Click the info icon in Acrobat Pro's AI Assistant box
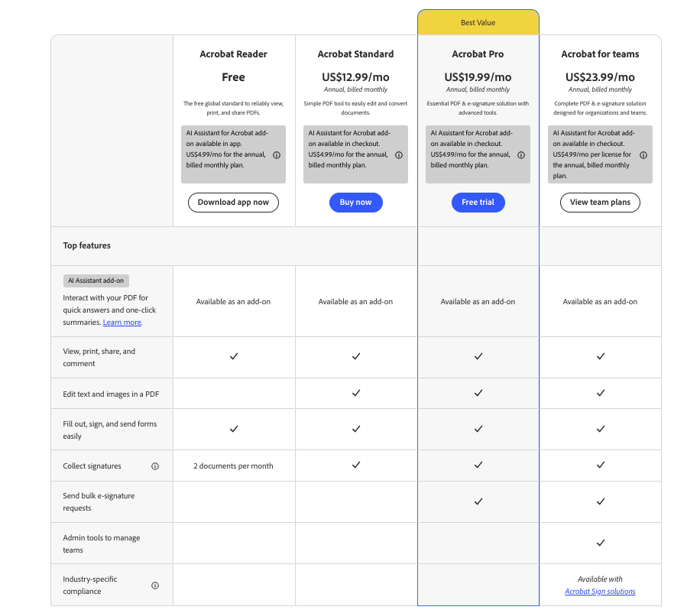This screenshot has width=700, height=610. pos(520,154)
